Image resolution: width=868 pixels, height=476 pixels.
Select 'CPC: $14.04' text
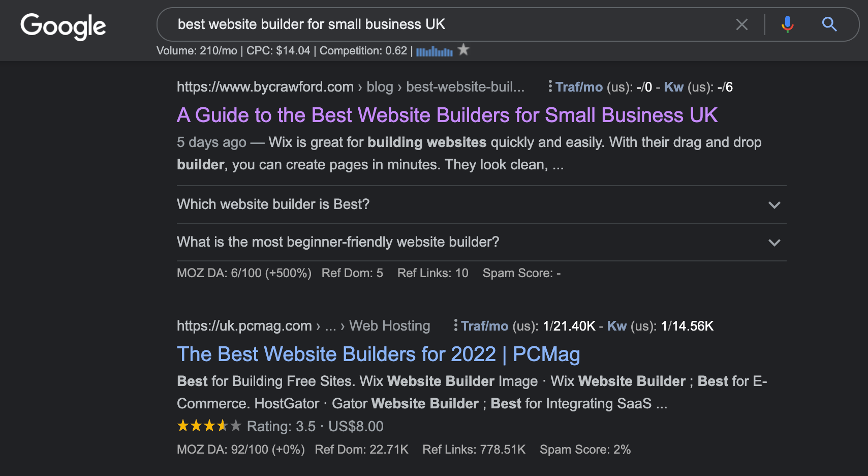(278, 51)
